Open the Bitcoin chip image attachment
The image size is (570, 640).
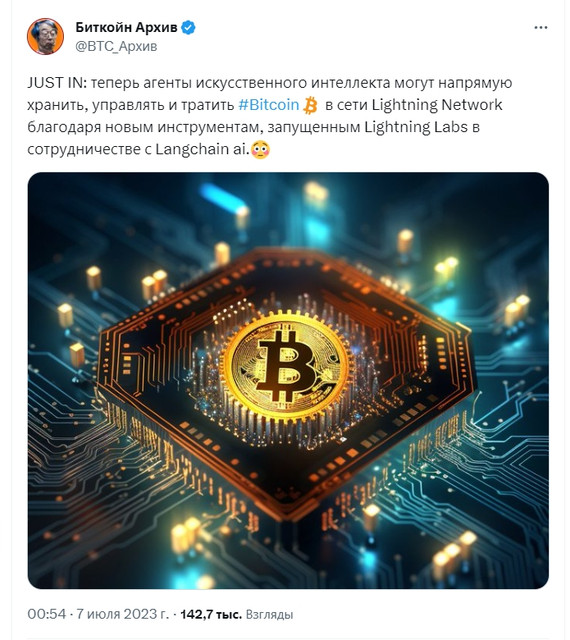click(288, 380)
